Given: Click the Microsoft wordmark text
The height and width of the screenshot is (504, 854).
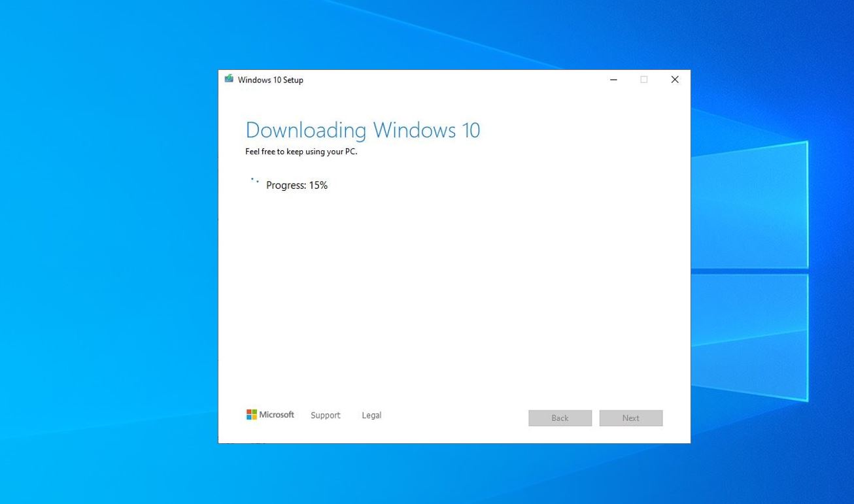Looking at the screenshot, I should coord(277,414).
